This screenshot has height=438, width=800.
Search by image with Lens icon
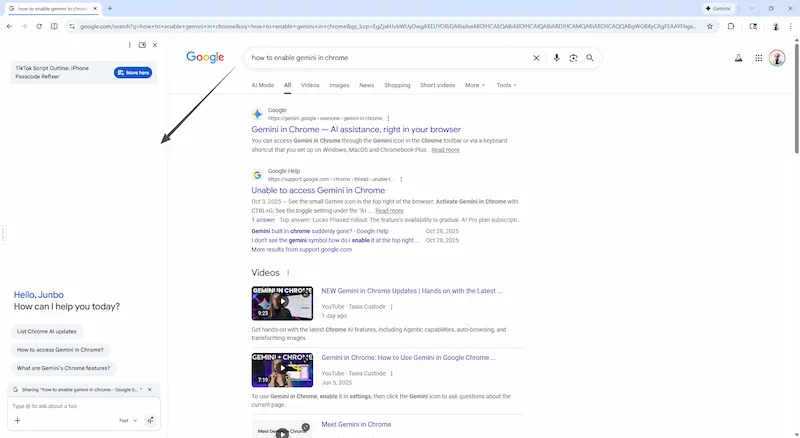click(x=573, y=58)
